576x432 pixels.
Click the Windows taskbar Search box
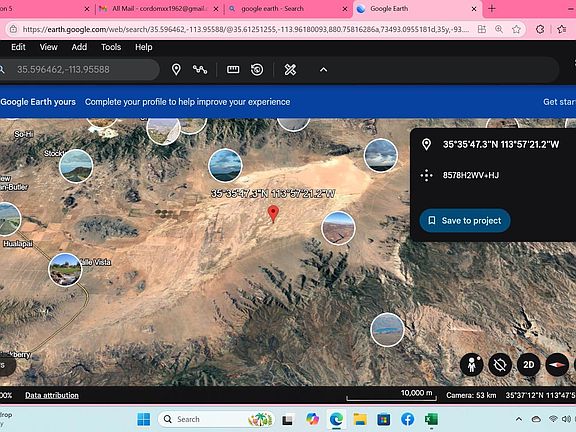(x=216, y=419)
